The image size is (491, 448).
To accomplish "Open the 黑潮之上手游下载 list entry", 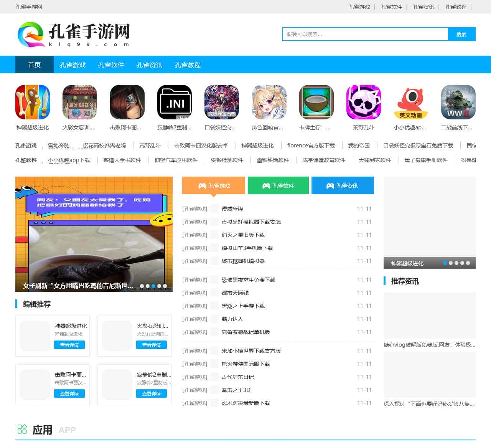I will point(243,306).
